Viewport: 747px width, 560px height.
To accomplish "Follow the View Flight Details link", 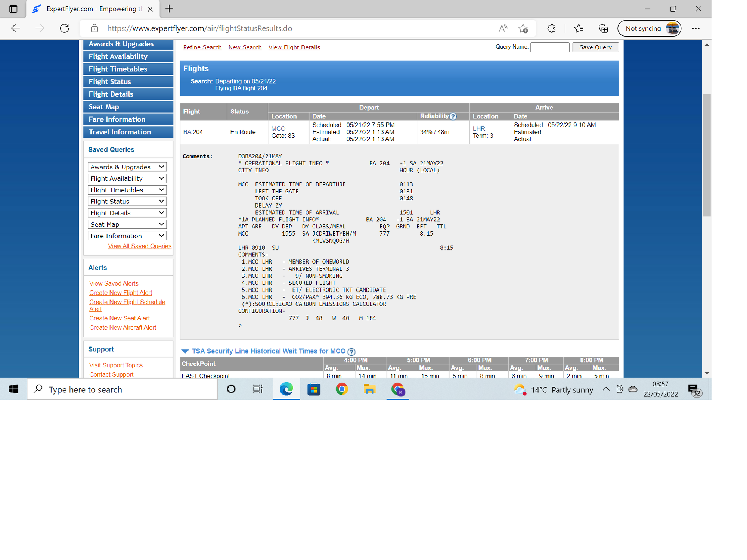I will click(x=294, y=47).
